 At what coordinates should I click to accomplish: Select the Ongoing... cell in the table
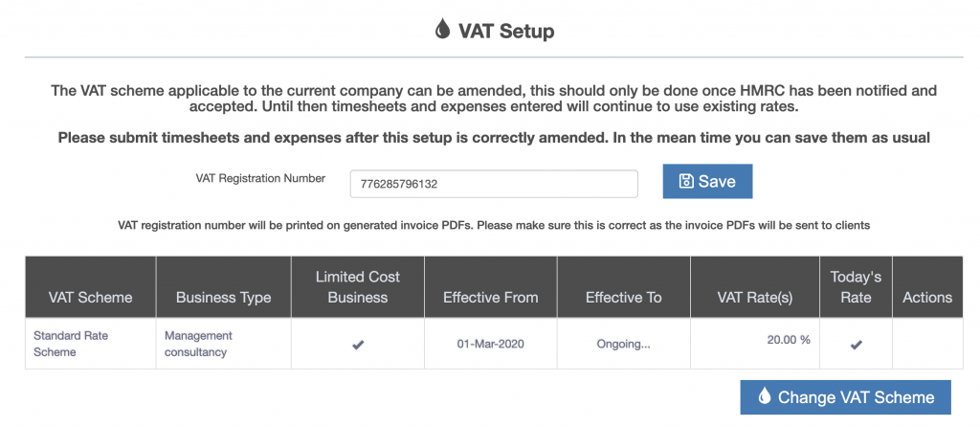pos(623,344)
